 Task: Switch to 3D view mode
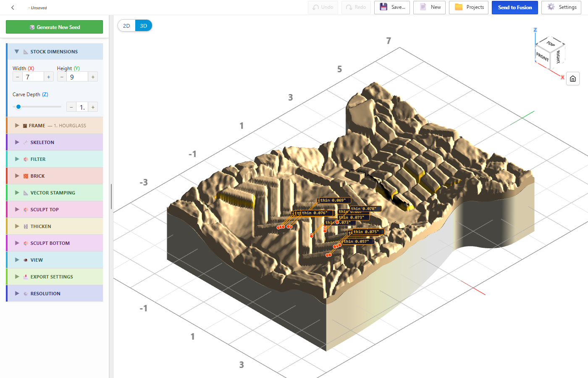(x=144, y=26)
